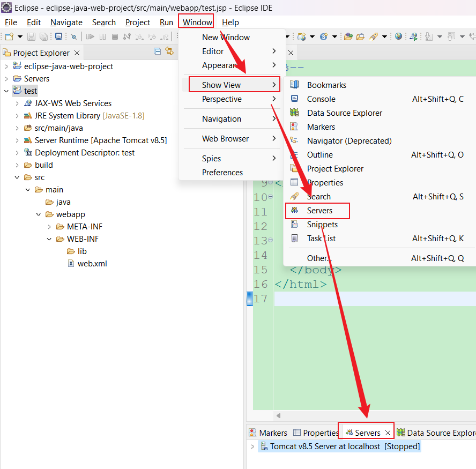Click the Open Web Browser globe icon

[399, 36]
